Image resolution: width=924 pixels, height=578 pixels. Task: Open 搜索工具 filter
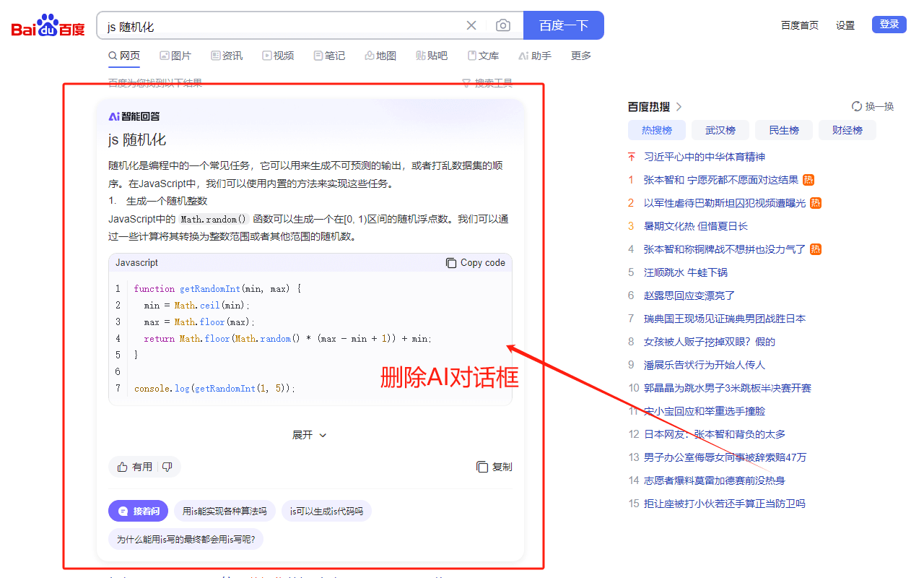(x=487, y=83)
